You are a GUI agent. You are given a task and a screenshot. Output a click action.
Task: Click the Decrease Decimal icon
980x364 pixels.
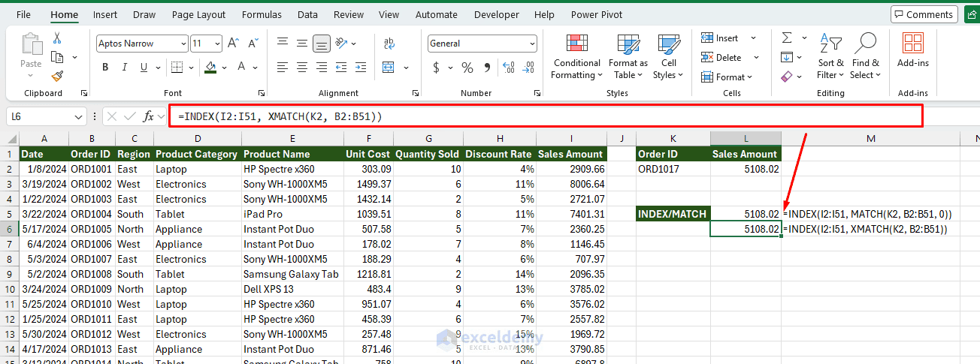click(x=528, y=68)
